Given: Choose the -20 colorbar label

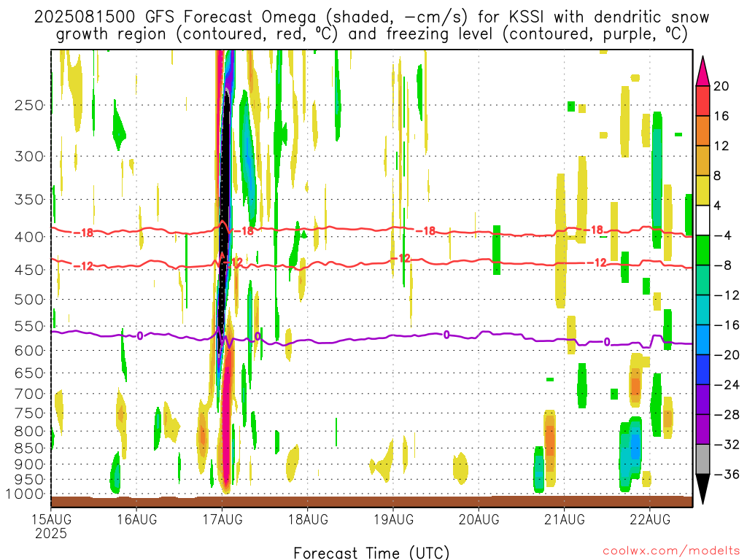Looking at the screenshot, I should 727,355.
